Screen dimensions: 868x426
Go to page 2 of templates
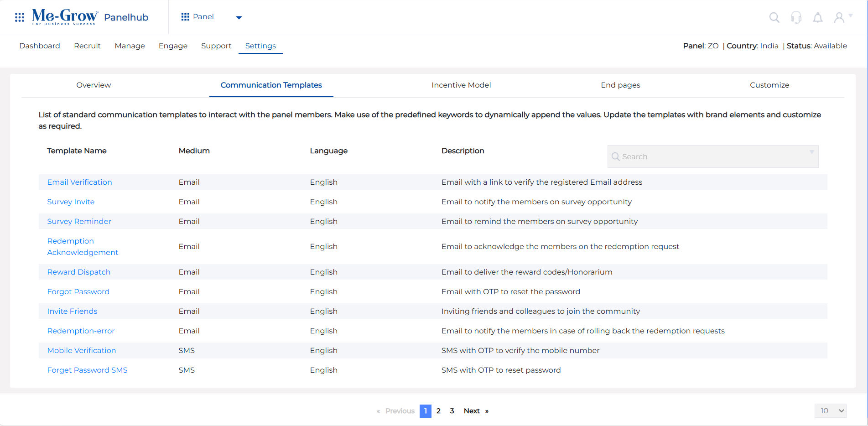coord(438,411)
